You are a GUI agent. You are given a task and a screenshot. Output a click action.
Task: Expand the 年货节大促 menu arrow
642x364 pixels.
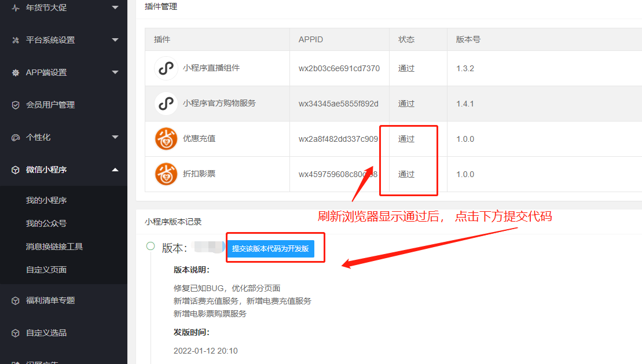(x=115, y=8)
